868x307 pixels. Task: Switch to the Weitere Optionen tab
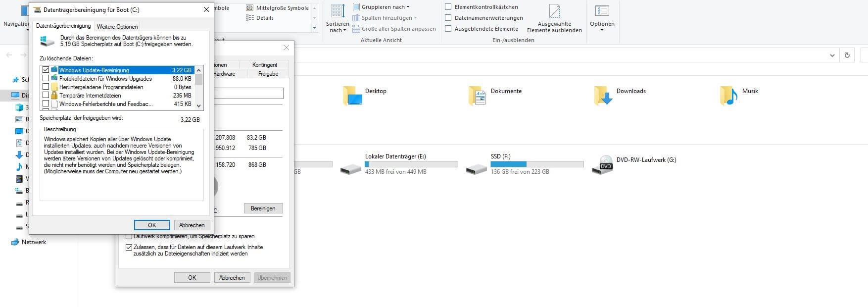point(117,26)
